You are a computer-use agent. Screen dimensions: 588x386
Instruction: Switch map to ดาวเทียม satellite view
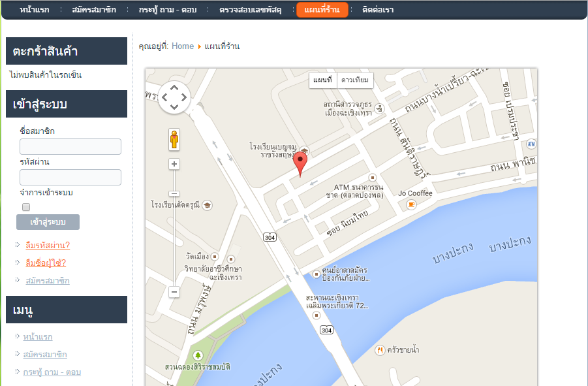355,80
